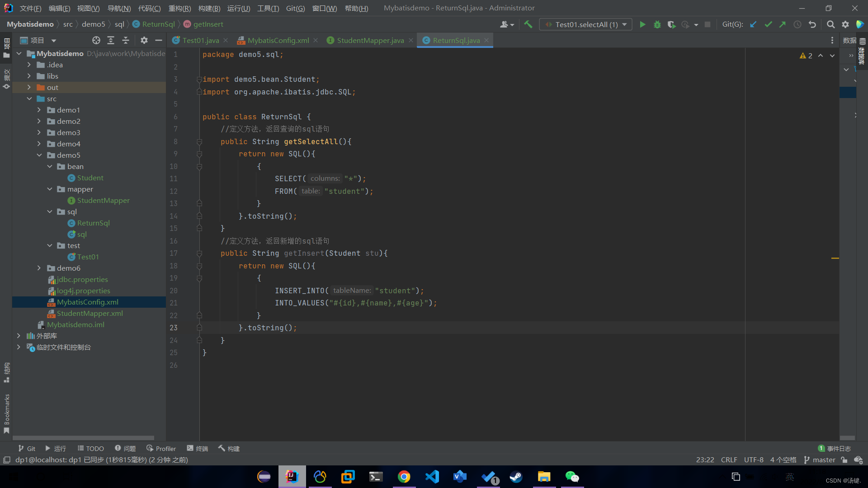Open the 重构(R) menu
Viewport: 868px width, 488px height.
pos(179,8)
